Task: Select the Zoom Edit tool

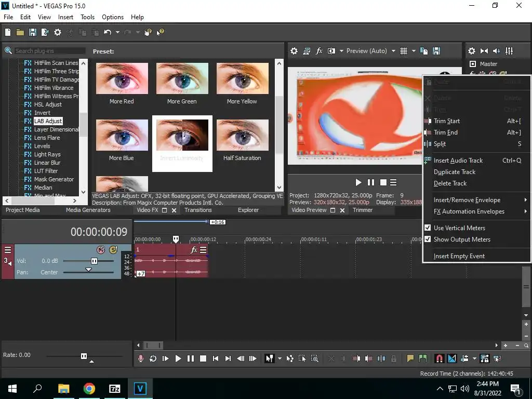Action: [x=314, y=358]
